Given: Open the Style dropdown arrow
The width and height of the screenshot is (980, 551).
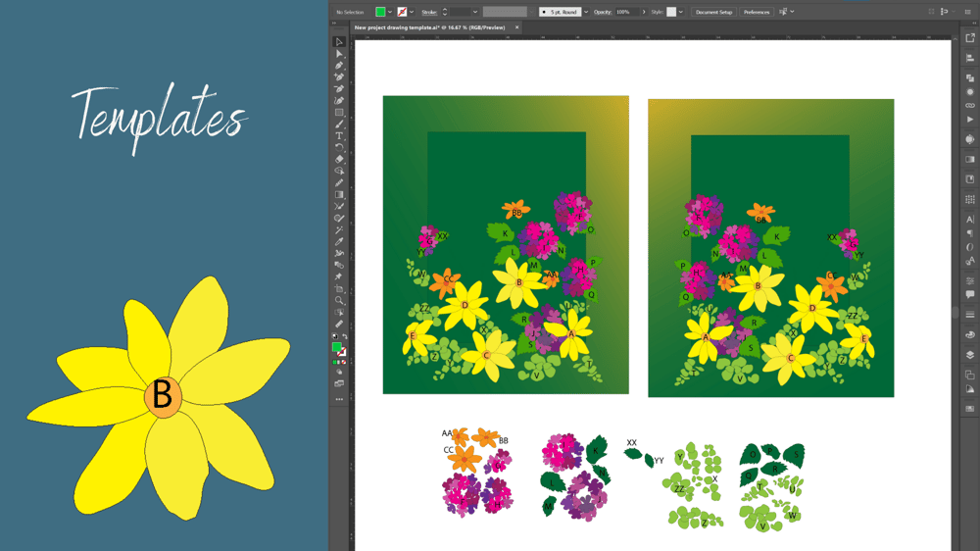Looking at the screenshot, I should coord(681,12).
